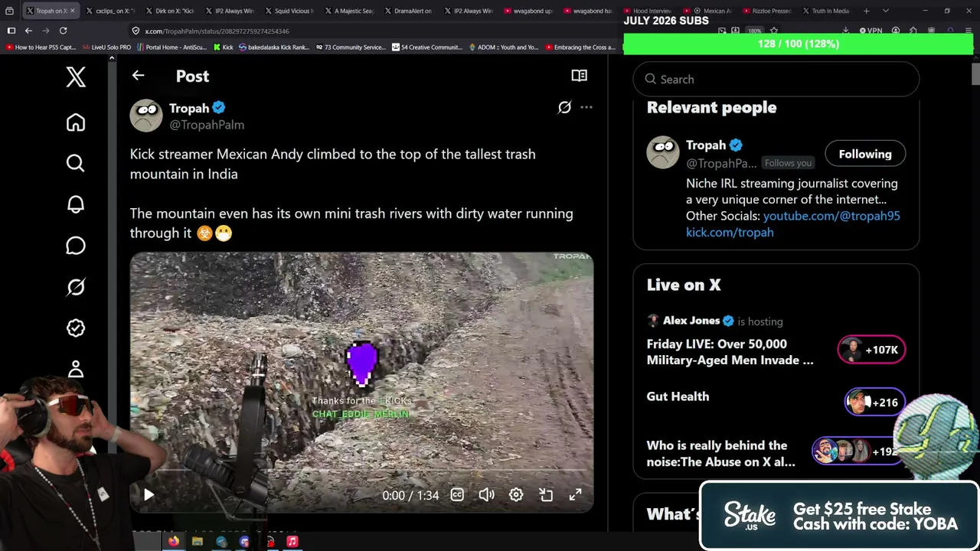Open 'Portal Home - AntiScu...' bookmark

point(171,47)
